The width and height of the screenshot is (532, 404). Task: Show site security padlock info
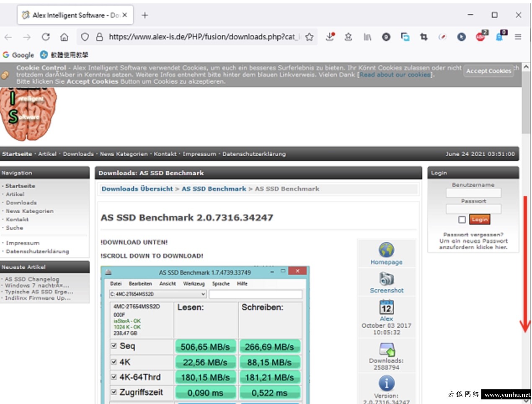100,37
